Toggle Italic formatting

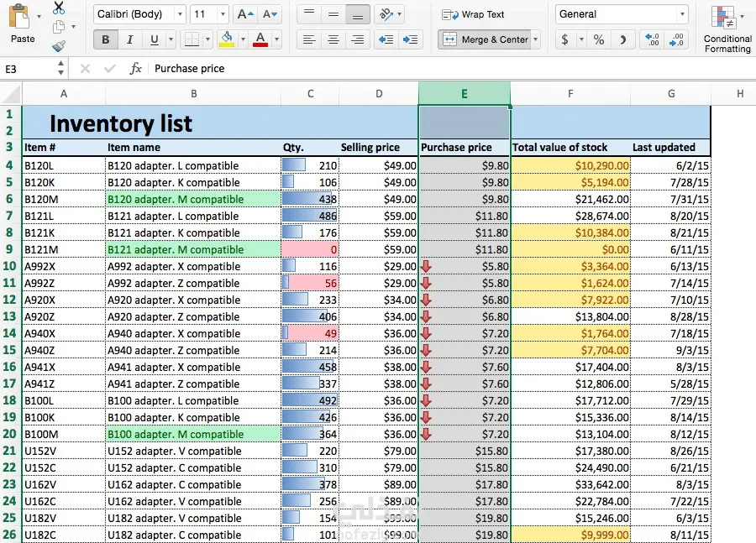(x=129, y=39)
